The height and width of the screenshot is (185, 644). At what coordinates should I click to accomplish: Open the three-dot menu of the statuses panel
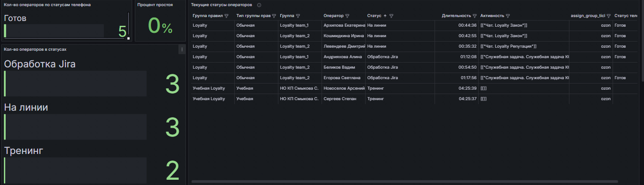pyautogui.click(x=182, y=50)
